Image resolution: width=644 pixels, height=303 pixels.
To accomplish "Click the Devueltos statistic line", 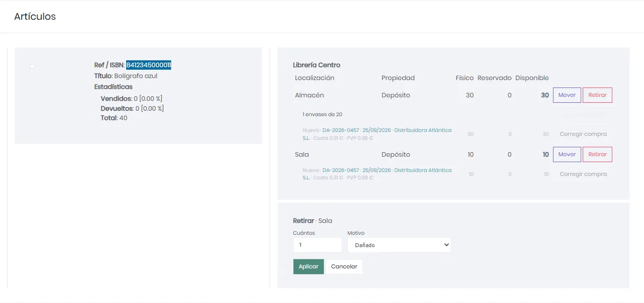I will pos(133,108).
